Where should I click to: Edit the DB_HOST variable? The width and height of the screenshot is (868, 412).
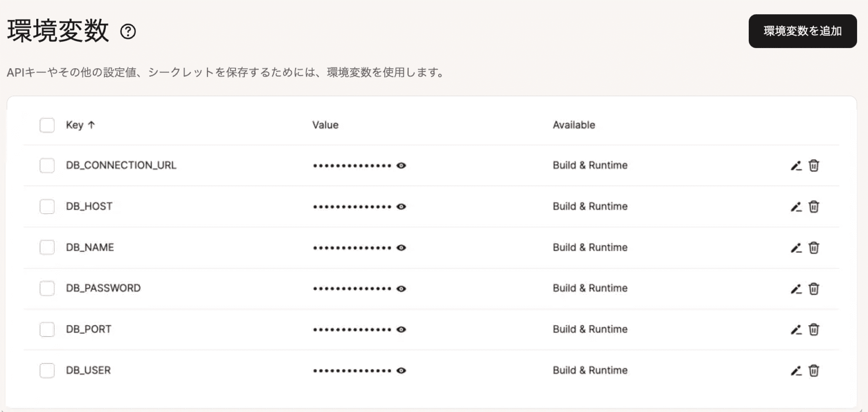796,207
